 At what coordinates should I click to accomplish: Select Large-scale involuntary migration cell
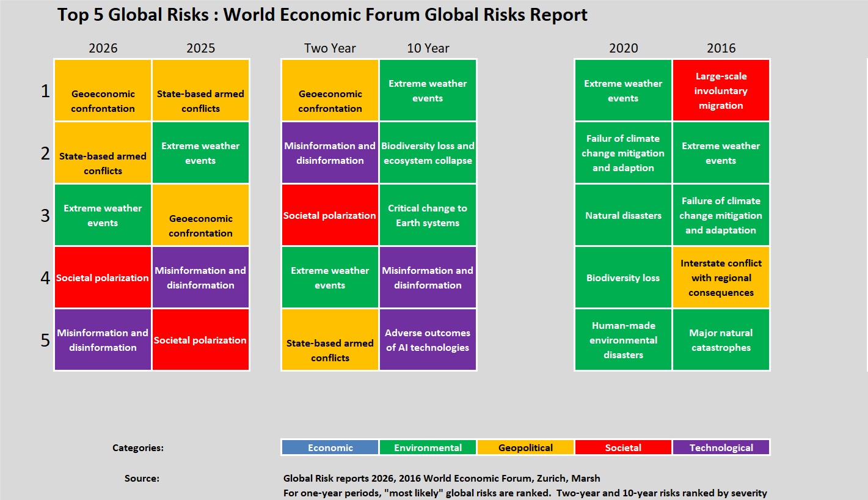(721, 90)
